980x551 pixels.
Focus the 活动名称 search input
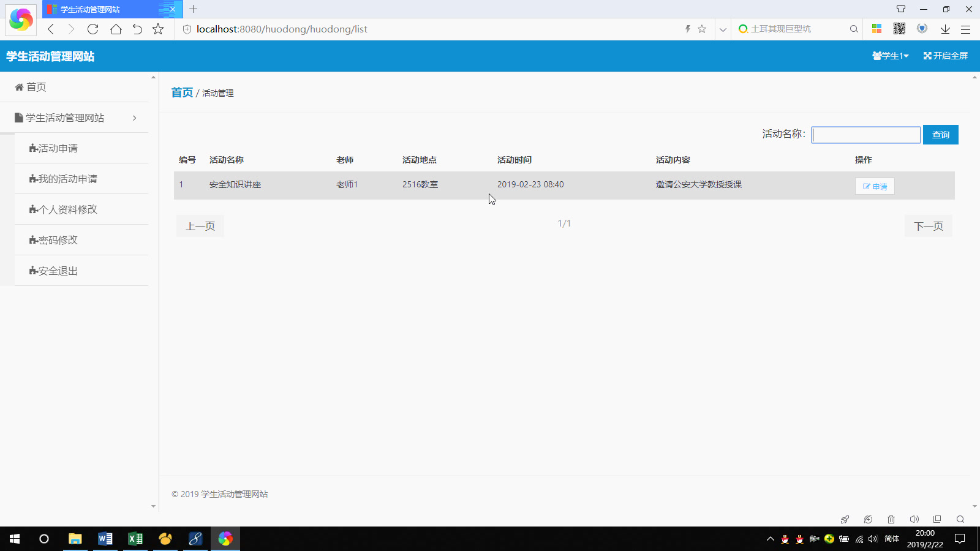pyautogui.click(x=866, y=135)
